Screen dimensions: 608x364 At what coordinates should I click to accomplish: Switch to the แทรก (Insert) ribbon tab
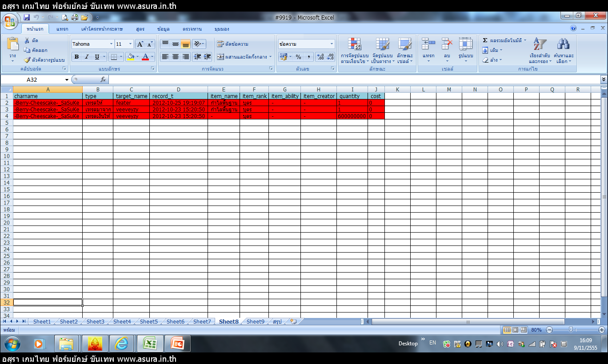tap(62, 29)
